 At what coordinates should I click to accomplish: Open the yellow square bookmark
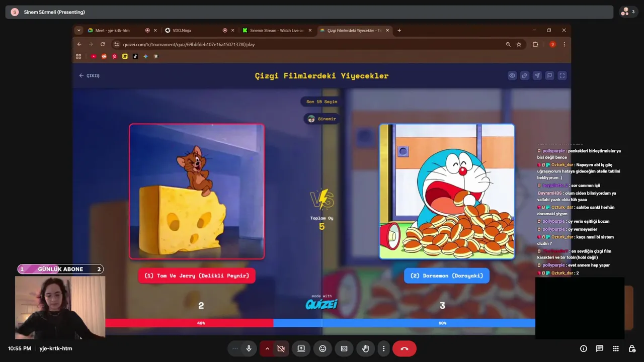click(x=125, y=56)
